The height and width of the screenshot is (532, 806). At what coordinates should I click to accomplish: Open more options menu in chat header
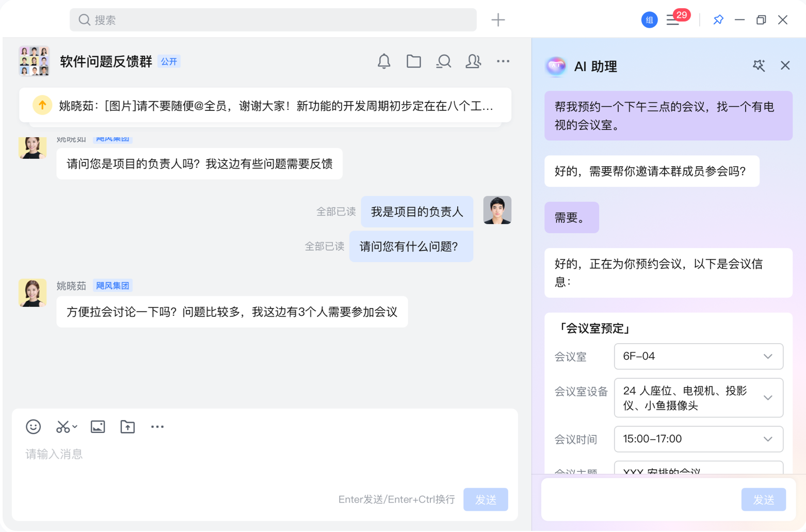click(503, 61)
